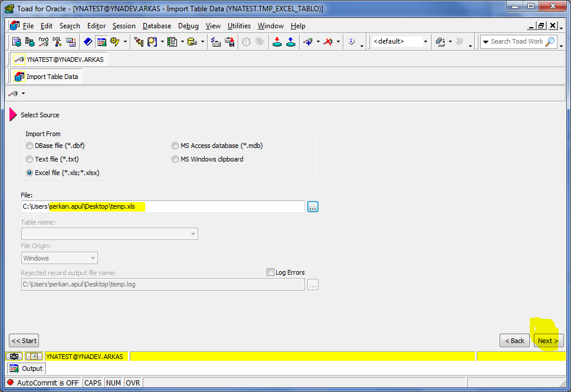This screenshot has width=571, height=392.
Task: Click the camera icon in the bottom bar
Action: pyautogui.click(x=14, y=356)
